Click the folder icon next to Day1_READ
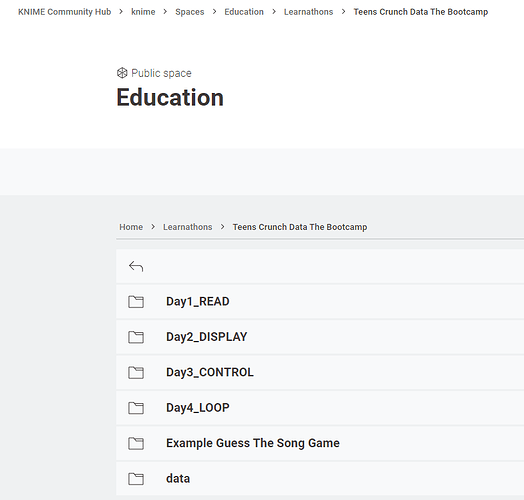 coord(136,302)
